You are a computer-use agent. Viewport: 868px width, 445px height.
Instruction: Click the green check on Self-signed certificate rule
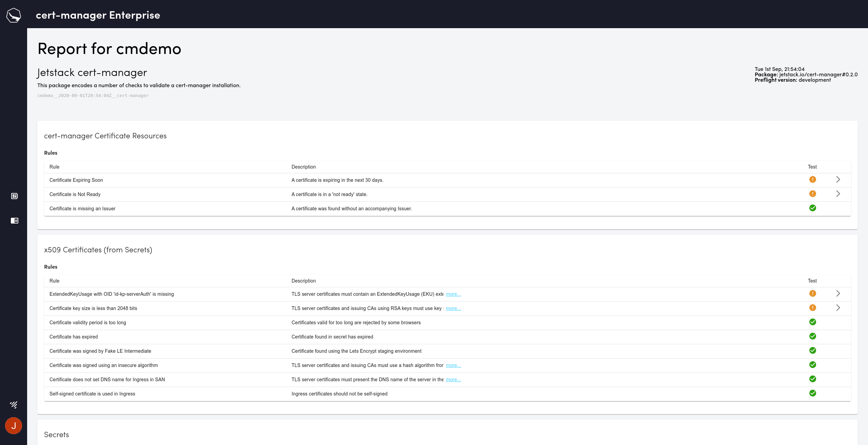coord(812,393)
